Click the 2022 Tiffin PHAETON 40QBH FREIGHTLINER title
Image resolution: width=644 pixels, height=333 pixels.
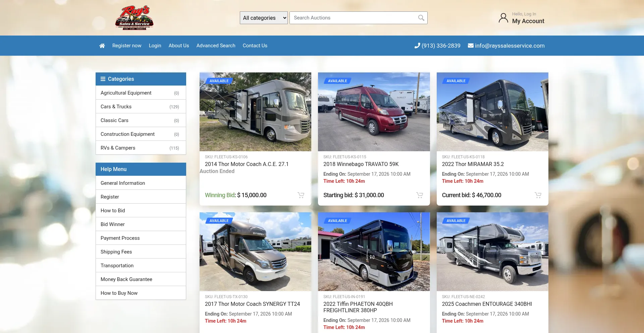pos(358,307)
